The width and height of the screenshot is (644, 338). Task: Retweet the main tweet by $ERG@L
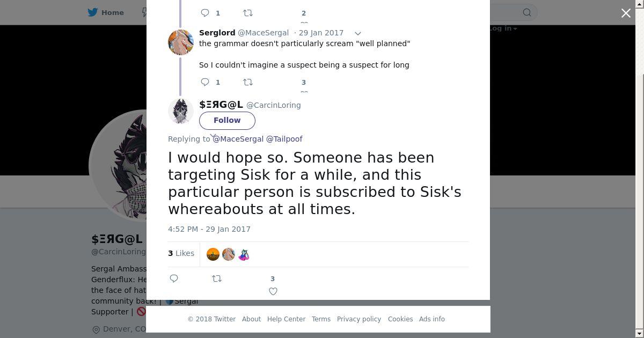pyautogui.click(x=217, y=278)
